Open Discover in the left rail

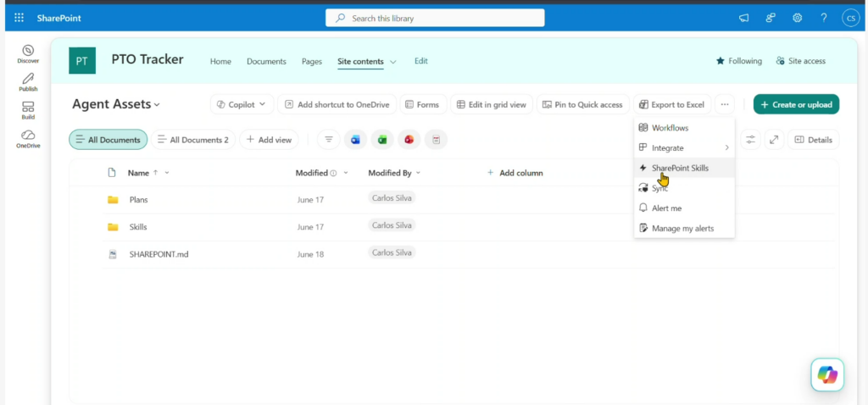pos(28,54)
